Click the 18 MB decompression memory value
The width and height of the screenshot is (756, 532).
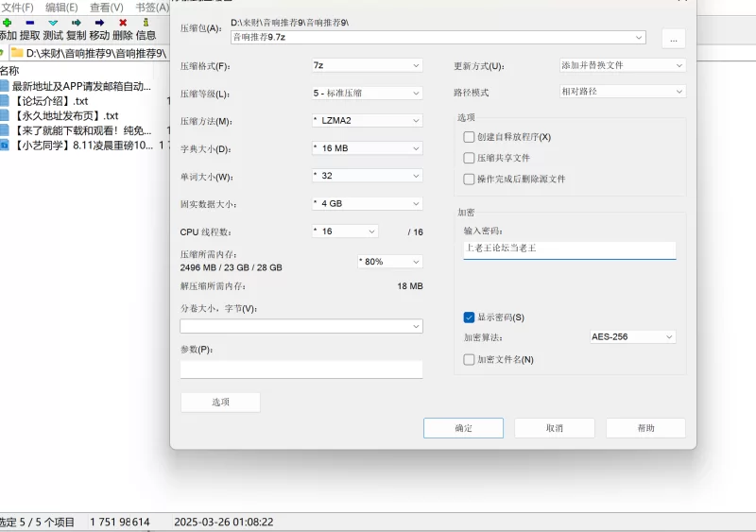410,286
